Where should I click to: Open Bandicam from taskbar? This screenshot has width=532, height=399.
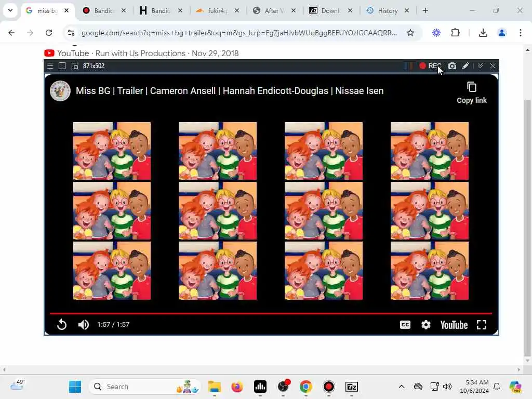pyautogui.click(x=328, y=387)
